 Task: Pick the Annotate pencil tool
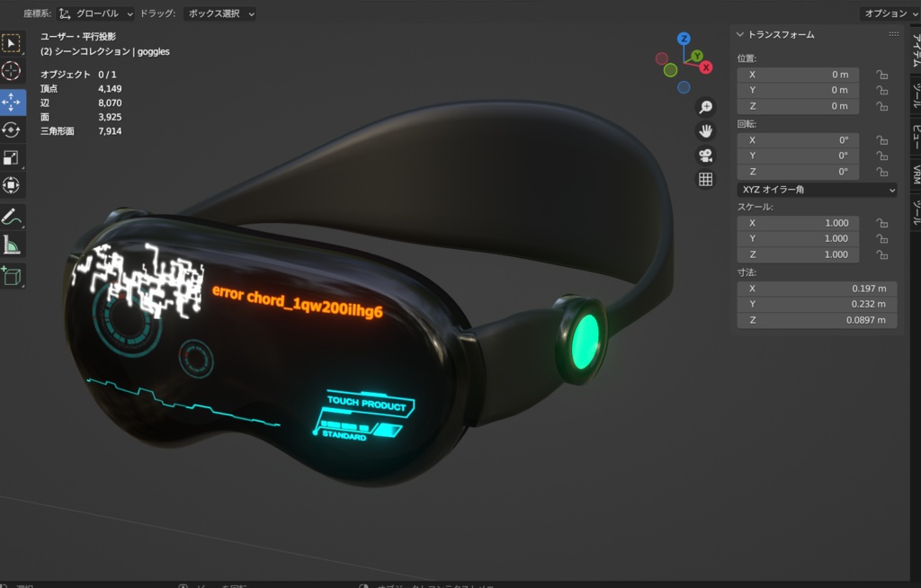[x=11, y=217]
